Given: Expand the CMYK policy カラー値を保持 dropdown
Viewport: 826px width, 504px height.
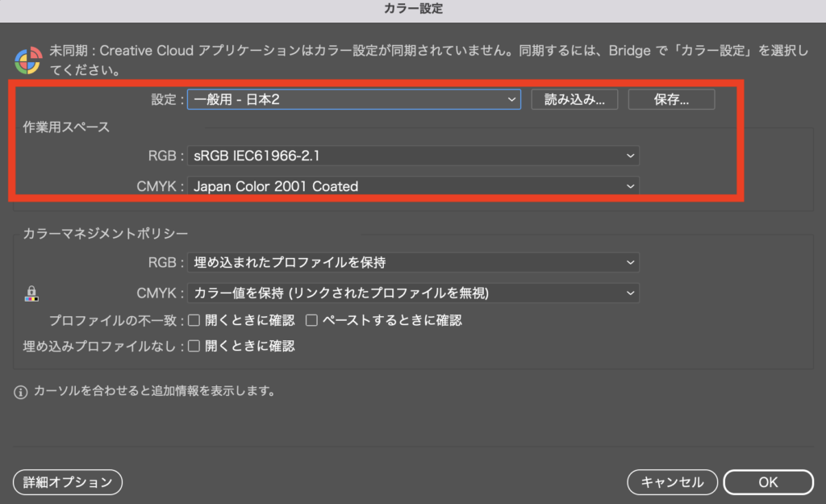Looking at the screenshot, I should 413,293.
